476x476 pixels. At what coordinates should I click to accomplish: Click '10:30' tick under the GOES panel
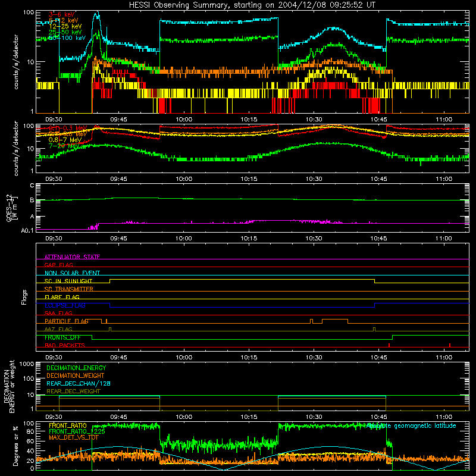click(x=314, y=239)
